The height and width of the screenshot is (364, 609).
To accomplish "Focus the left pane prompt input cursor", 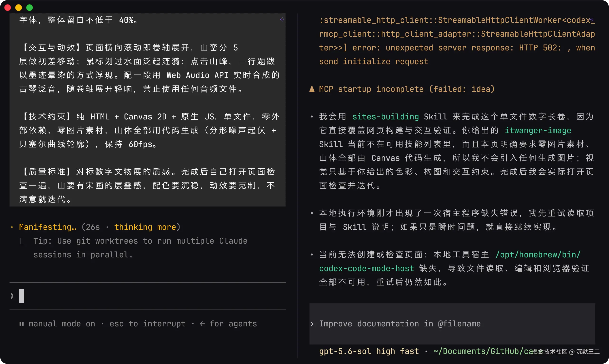I will point(22,296).
